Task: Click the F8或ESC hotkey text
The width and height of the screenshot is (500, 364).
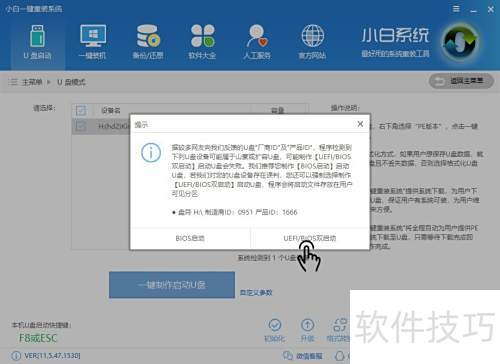Action: tap(38, 338)
